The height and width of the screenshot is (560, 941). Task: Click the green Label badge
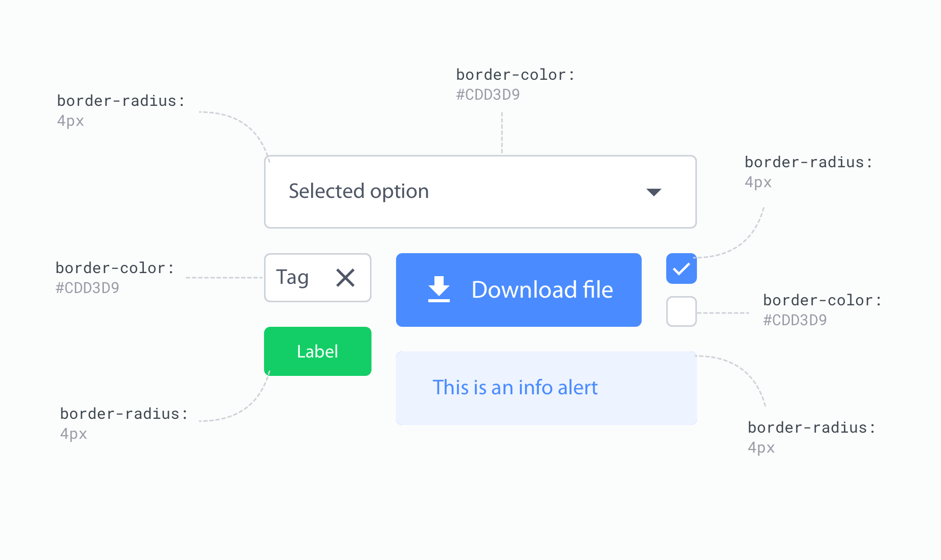(x=317, y=351)
